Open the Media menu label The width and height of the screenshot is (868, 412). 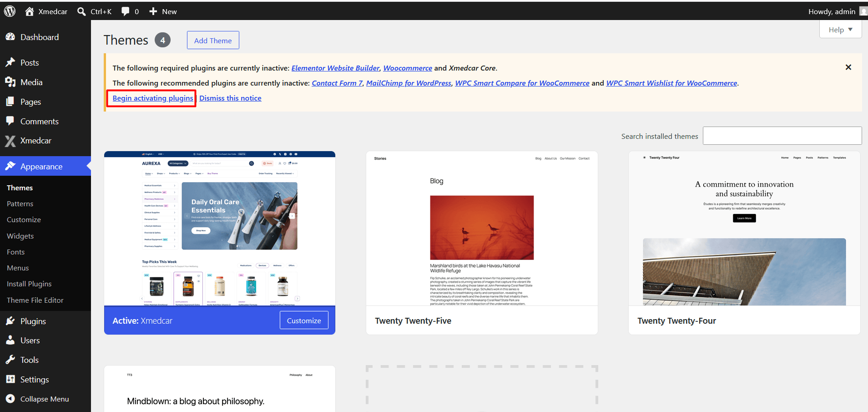point(31,82)
